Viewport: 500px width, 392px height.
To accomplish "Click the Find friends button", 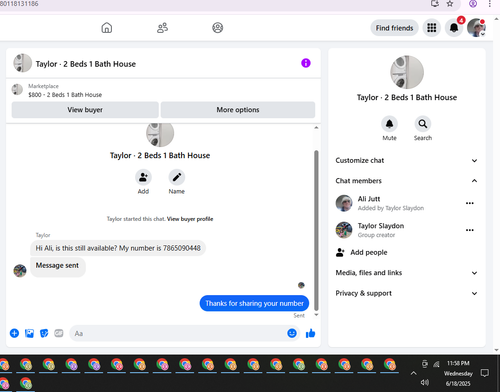I will click(x=394, y=28).
